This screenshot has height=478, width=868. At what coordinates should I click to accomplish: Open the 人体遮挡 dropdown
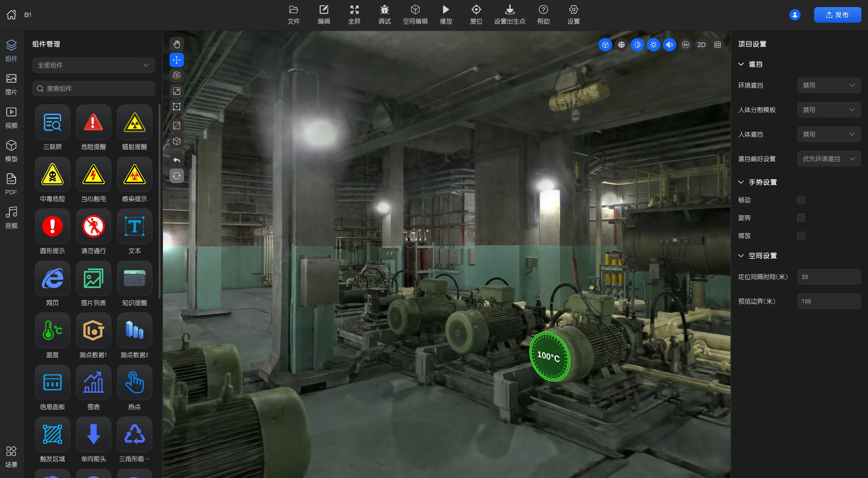pos(829,134)
